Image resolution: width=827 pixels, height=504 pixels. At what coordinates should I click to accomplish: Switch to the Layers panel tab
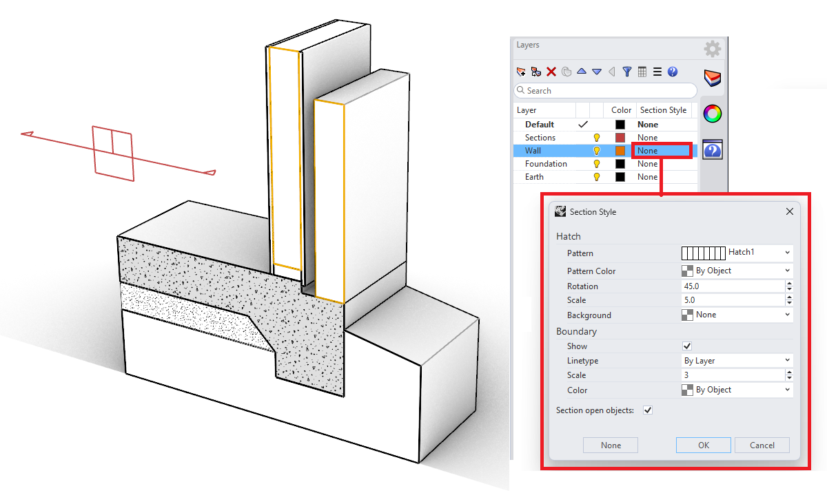coord(712,78)
